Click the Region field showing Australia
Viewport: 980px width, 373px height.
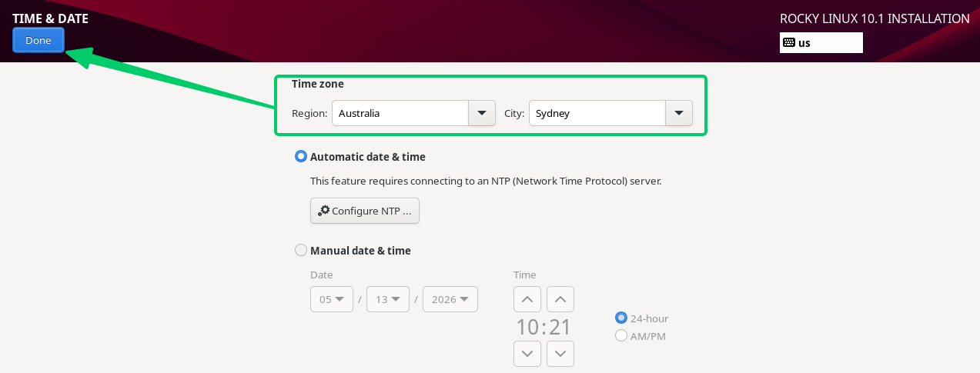point(400,113)
